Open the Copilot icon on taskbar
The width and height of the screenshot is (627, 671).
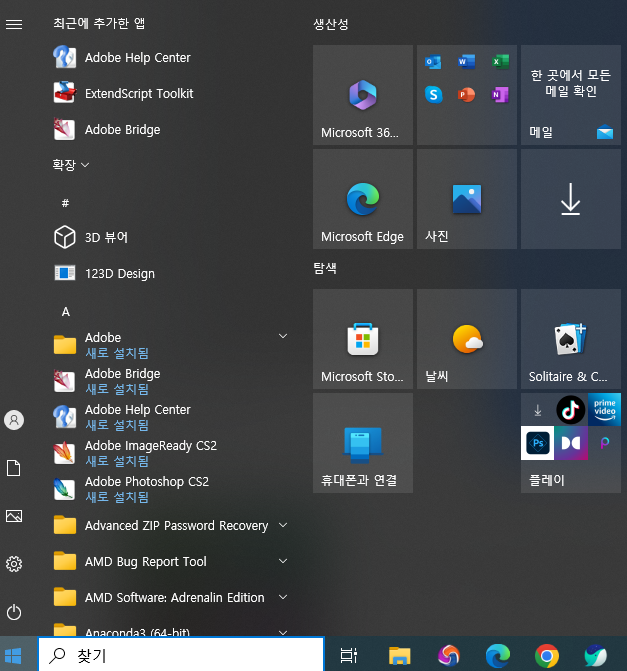coord(449,655)
